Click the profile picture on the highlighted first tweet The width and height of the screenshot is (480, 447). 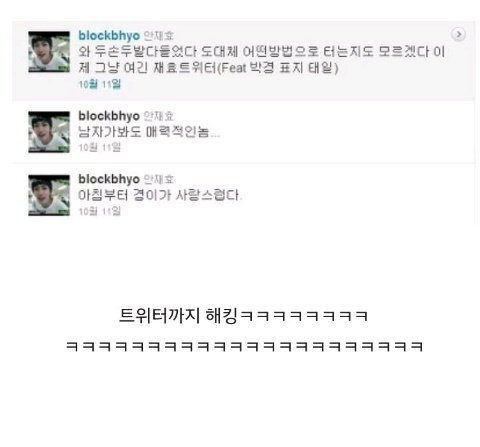pyautogui.click(x=49, y=52)
